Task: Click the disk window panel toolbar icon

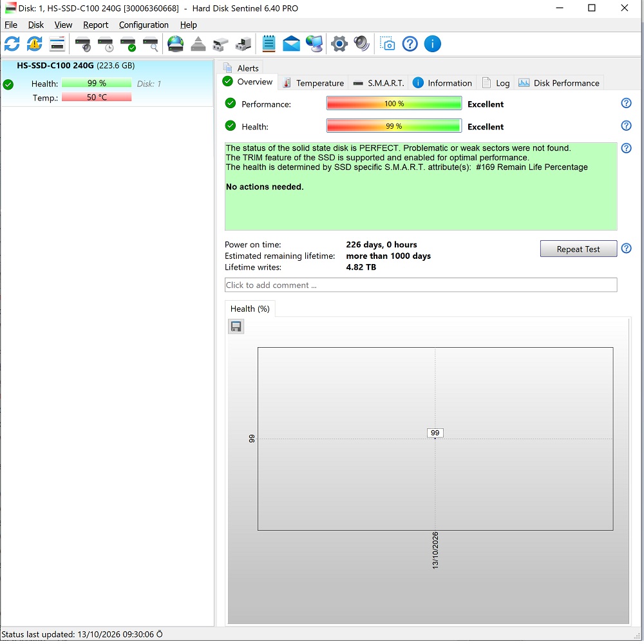Action: point(57,44)
